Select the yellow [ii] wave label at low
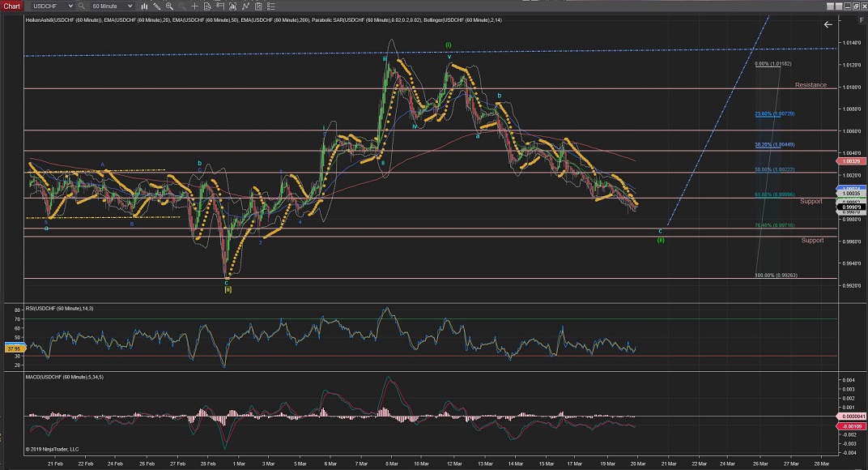The image size is (868, 470). (x=228, y=289)
